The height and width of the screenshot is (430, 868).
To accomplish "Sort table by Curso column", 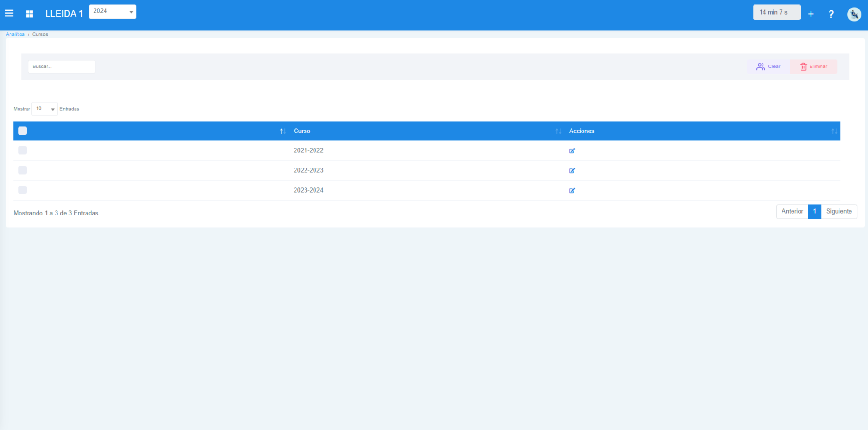I will [x=302, y=131].
